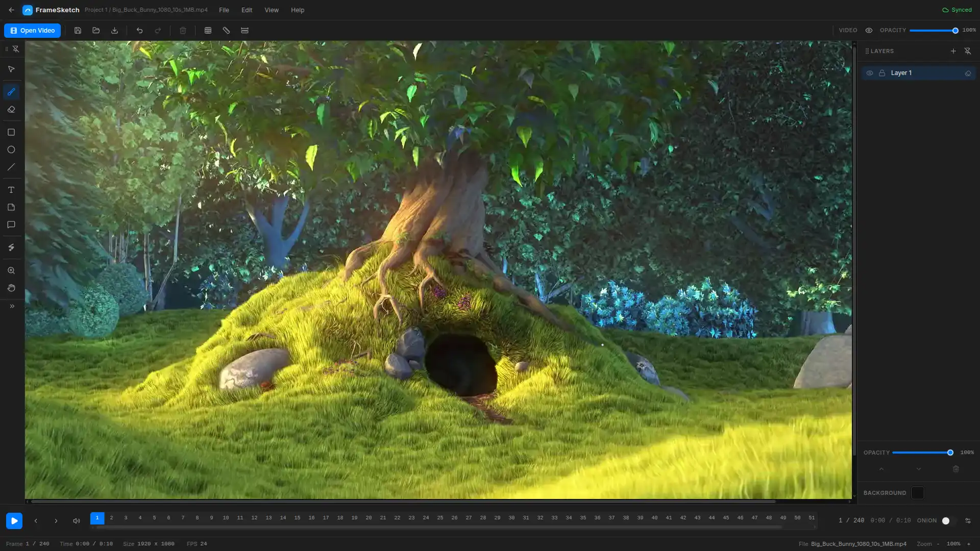980x551 pixels.
Task: Expand more tools double chevron
Action: (x=12, y=306)
